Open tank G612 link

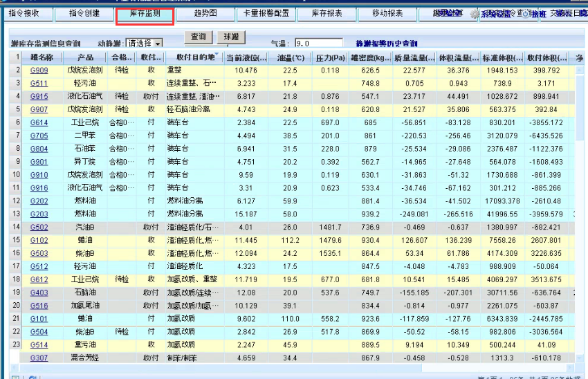coord(39,280)
